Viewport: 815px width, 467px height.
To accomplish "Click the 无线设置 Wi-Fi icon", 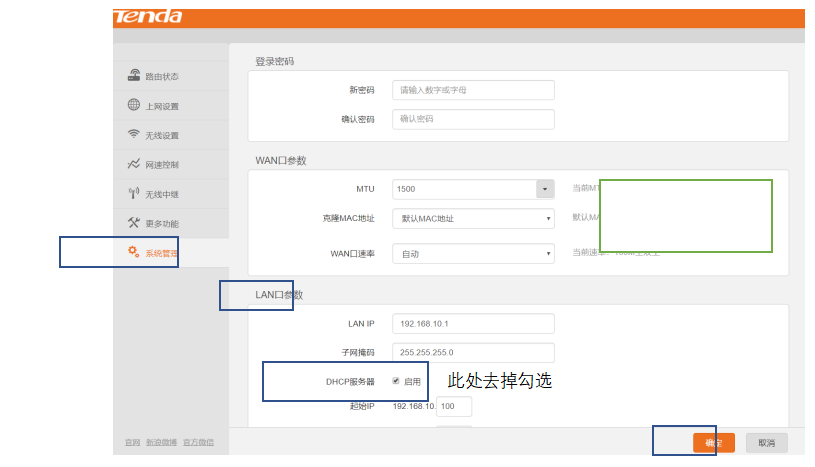I will tap(133, 135).
